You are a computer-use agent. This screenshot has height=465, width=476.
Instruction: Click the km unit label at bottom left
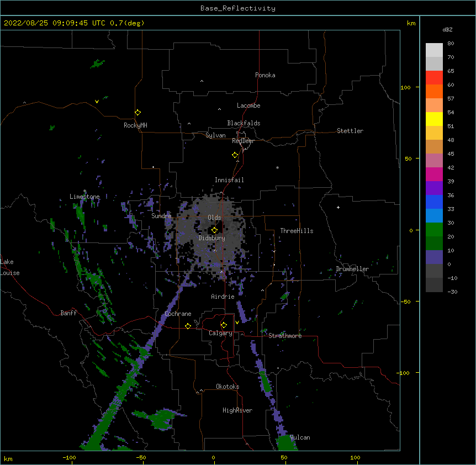click(8, 459)
